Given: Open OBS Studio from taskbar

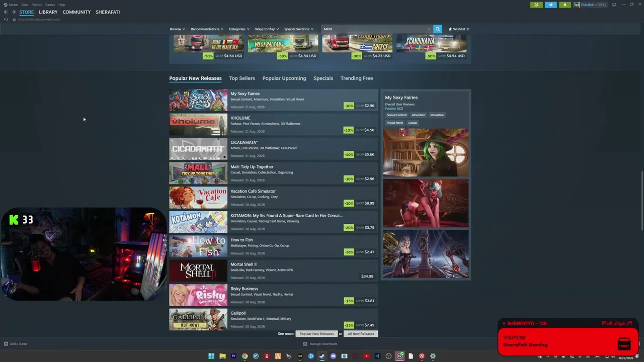Looking at the screenshot, I should tap(388, 356).
